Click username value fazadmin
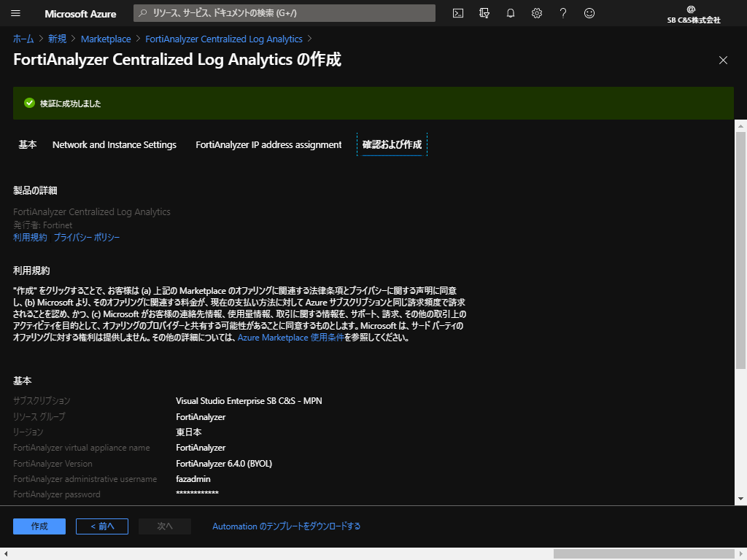747x560 pixels. click(193, 479)
